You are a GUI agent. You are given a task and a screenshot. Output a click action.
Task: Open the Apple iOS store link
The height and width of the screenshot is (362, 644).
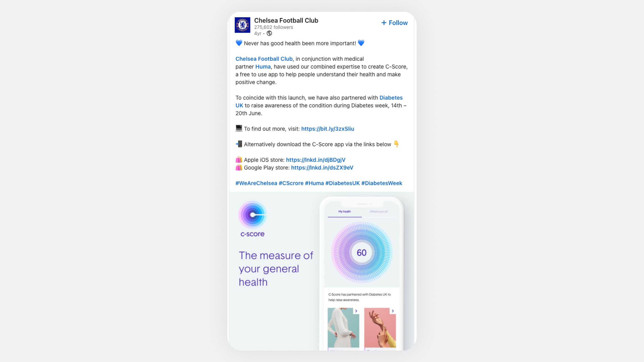click(x=316, y=160)
